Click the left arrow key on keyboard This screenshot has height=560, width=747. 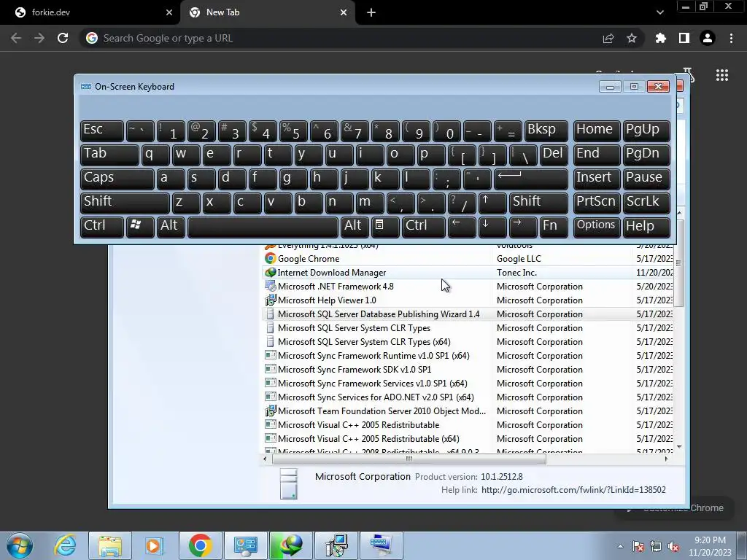(x=462, y=227)
